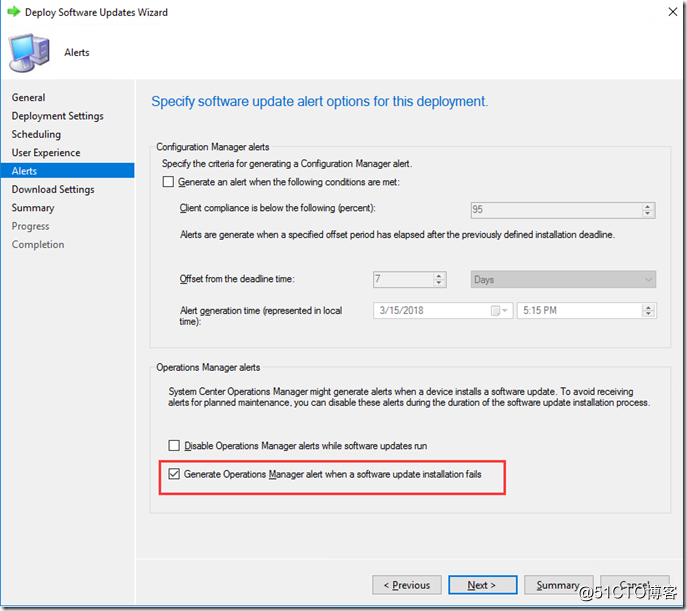Click 'Alert generation time' label
Viewport: 687px width, 611px height.
pyautogui.click(x=261, y=316)
